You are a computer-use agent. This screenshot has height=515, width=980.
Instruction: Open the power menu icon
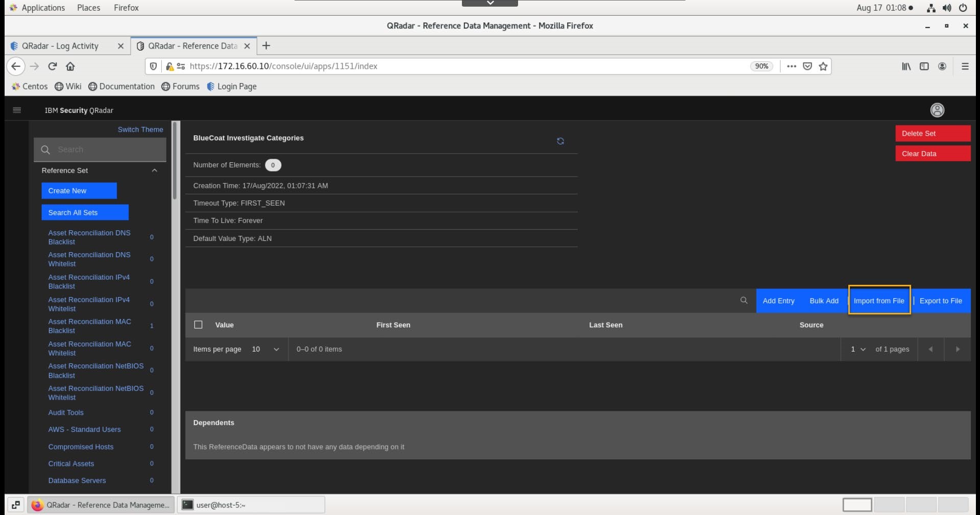(x=963, y=8)
